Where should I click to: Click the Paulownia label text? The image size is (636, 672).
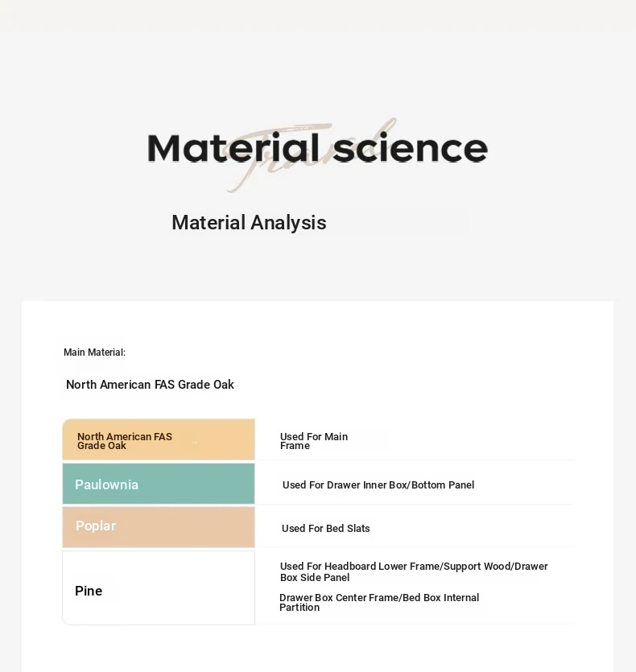[x=107, y=484]
